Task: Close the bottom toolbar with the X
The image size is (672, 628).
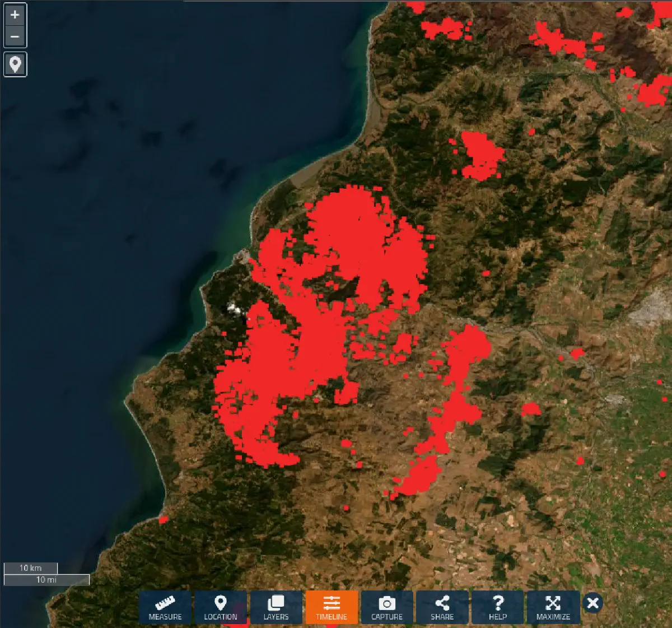Action: [593, 603]
